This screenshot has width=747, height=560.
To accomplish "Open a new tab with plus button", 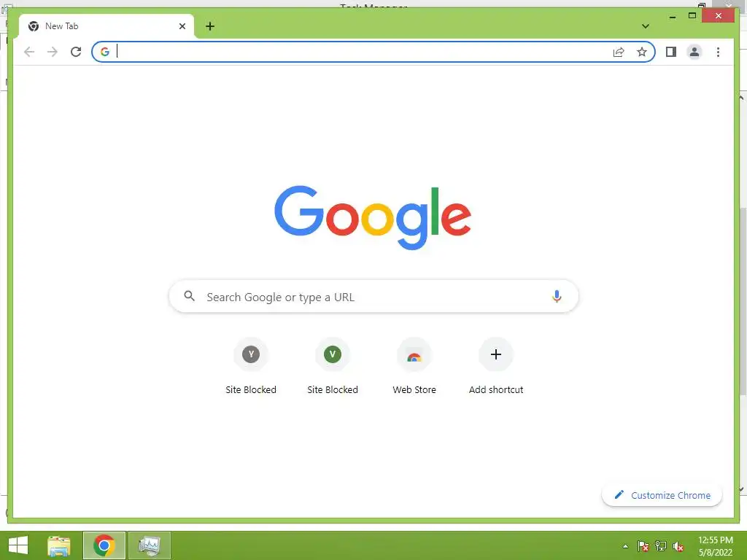I will point(210,26).
